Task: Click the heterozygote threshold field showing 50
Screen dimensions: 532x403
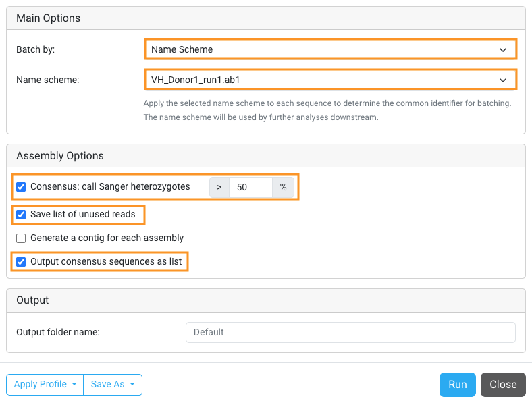Action: [250, 187]
